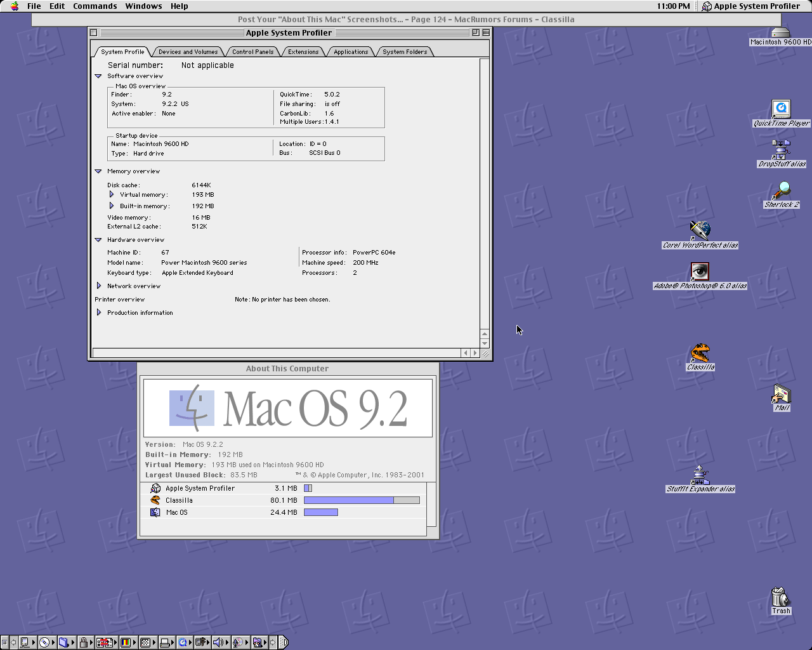Click Classilla icon in About This Computer list
The height and width of the screenshot is (650, 812).
[x=155, y=500]
